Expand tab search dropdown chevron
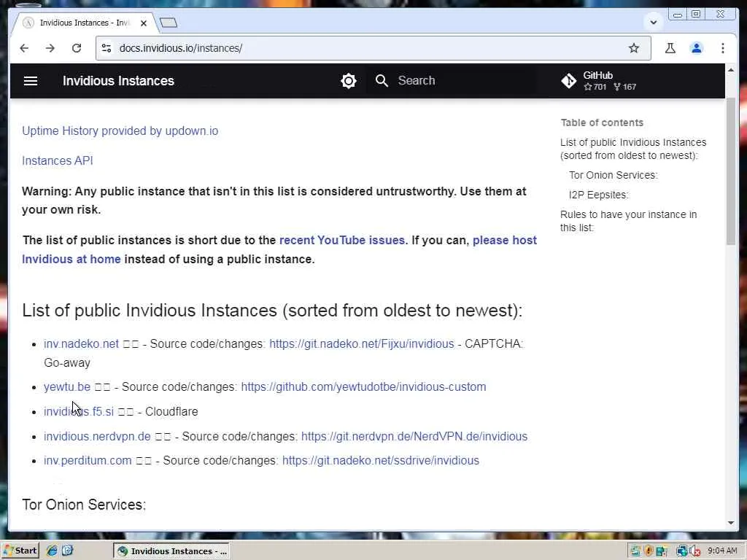747x560 pixels. [x=654, y=22]
